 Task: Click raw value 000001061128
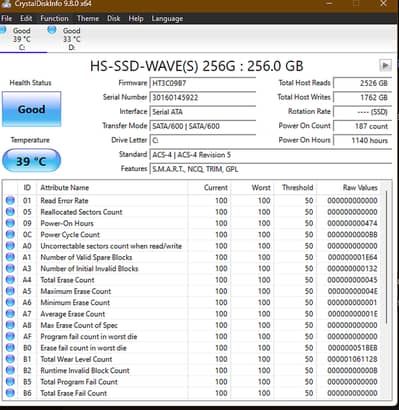pyautogui.click(x=352, y=359)
